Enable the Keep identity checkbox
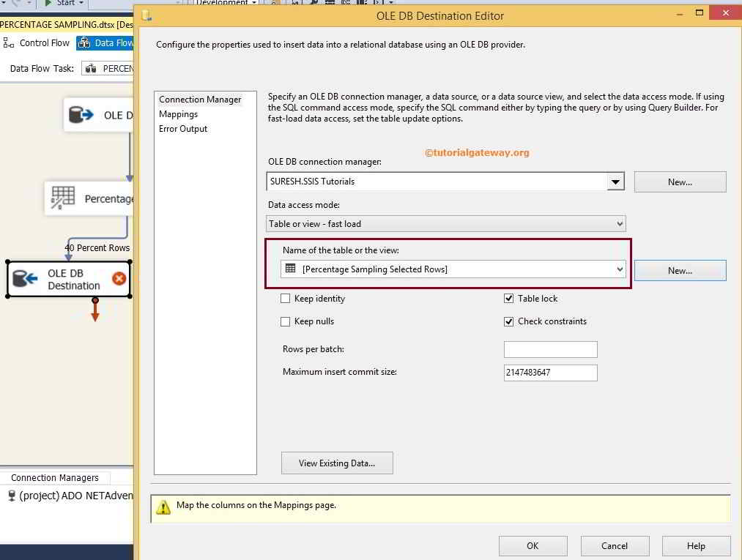The height and width of the screenshot is (560, 742). click(286, 298)
